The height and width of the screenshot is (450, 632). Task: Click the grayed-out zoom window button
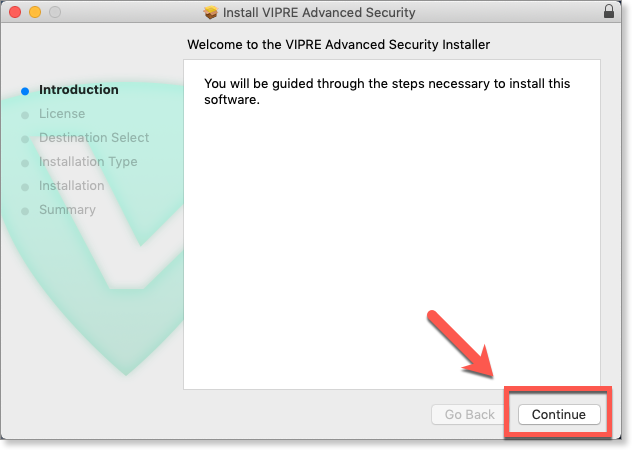[54, 13]
